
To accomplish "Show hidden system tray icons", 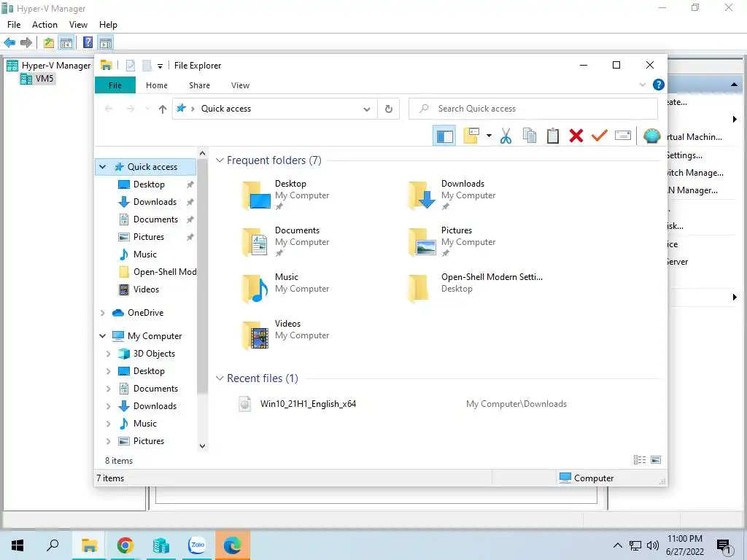I will [x=617, y=545].
